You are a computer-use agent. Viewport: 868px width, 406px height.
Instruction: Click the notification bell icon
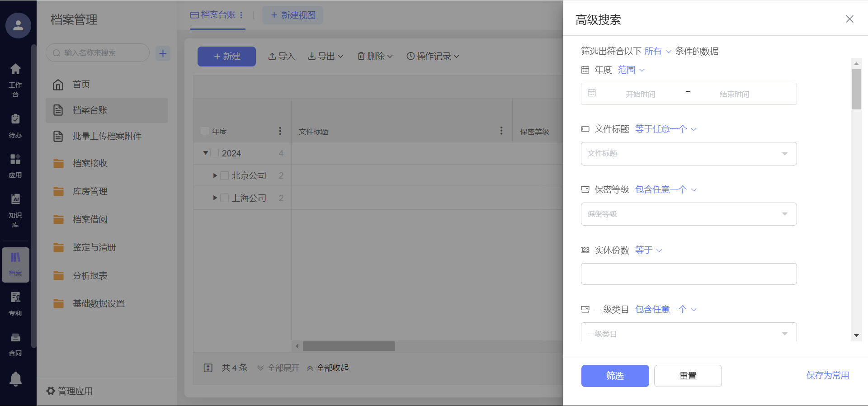click(15, 378)
